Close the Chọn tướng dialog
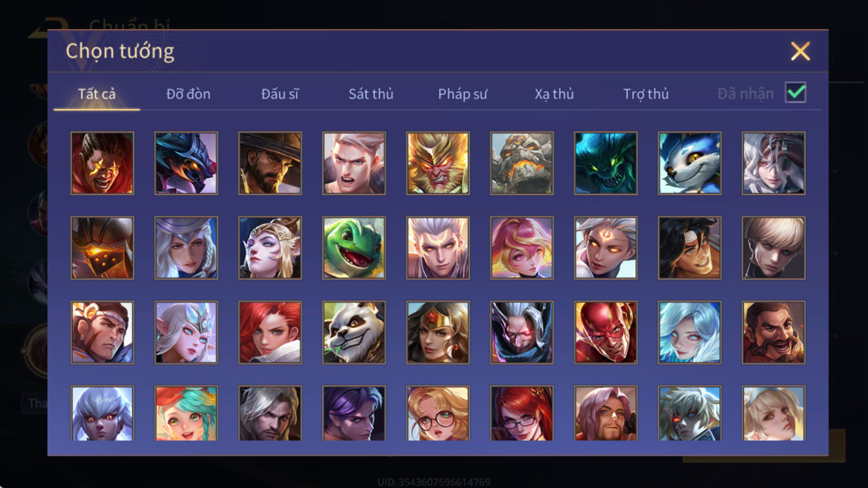The image size is (868, 488). 800,52
